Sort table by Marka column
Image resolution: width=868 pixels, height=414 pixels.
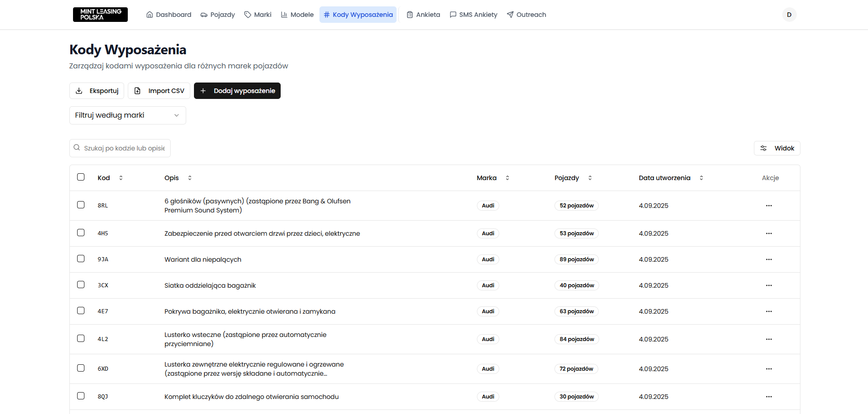point(493,178)
